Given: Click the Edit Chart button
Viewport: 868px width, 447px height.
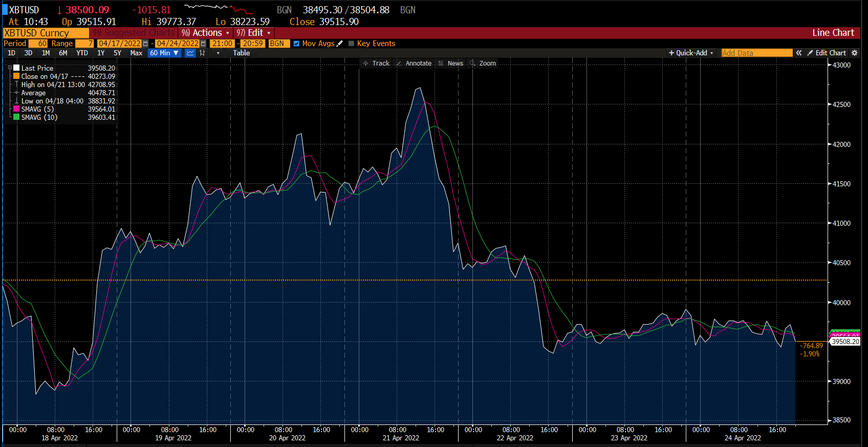Looking at the screenshot, I should pyautogui.click(x=827, y=53).
